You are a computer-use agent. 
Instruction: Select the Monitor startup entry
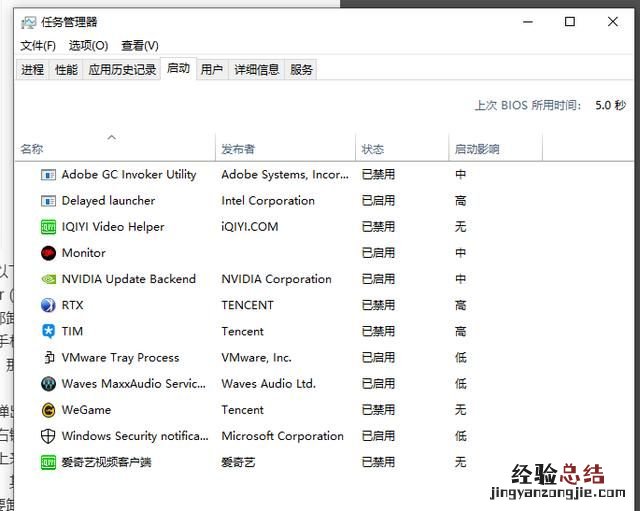coord(324,253)
